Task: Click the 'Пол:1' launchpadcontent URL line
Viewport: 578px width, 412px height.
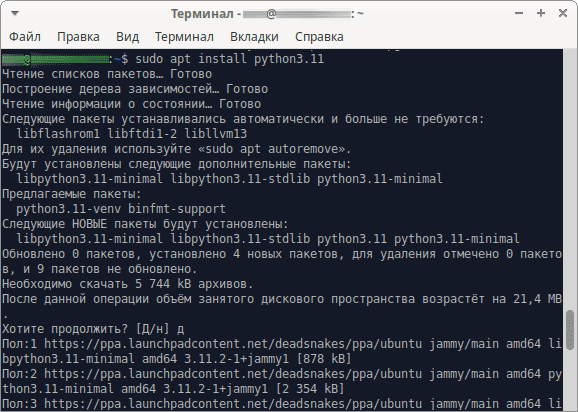Action: click(282, 344)
